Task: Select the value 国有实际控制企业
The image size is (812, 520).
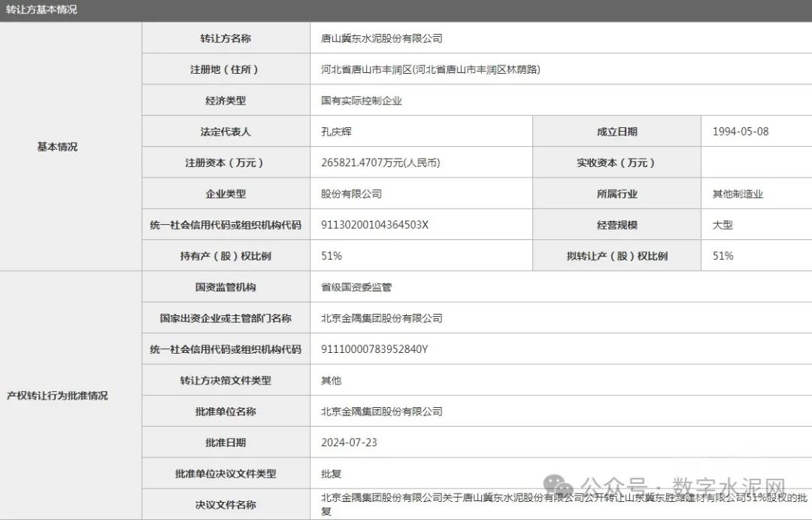Action: pyautogui.click(x=362, y=101)
